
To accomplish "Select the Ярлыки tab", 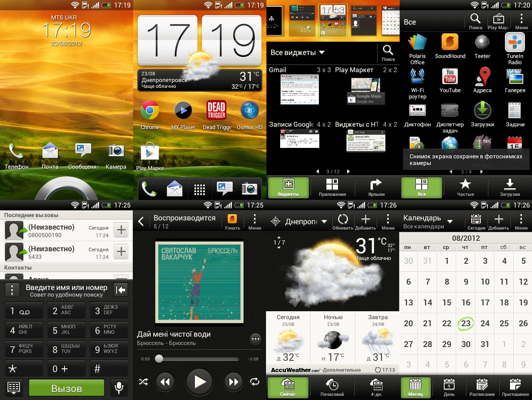I will (376, 187).
